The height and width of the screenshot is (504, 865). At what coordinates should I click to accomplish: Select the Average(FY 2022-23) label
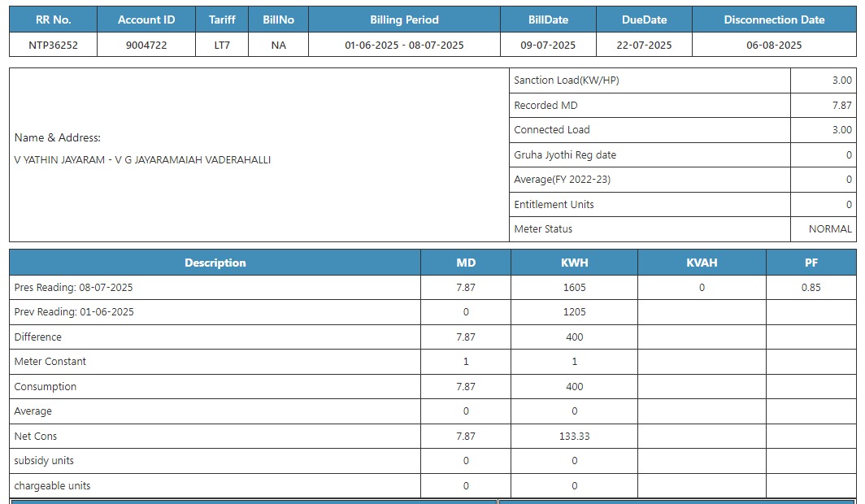[562, 179]
